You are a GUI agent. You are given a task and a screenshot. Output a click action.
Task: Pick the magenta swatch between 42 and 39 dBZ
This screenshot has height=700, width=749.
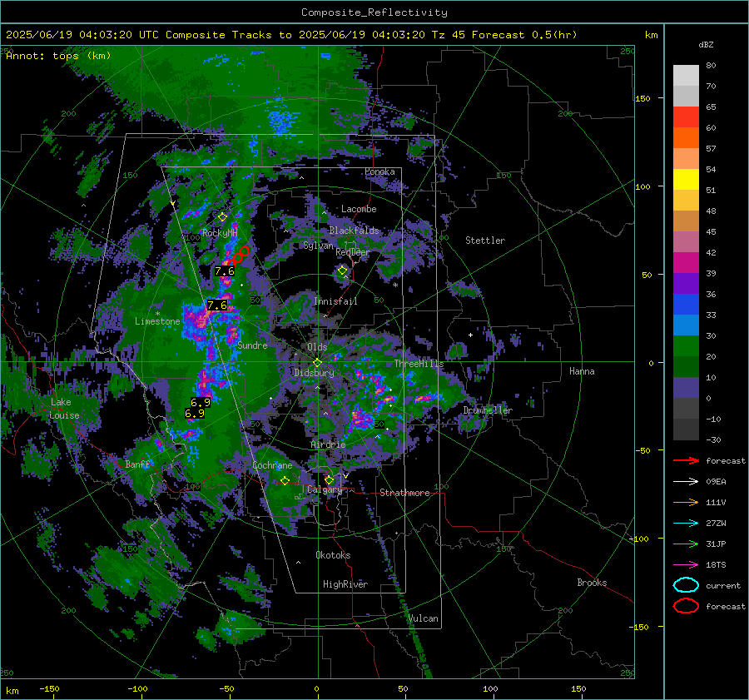[x=686, y=263]
